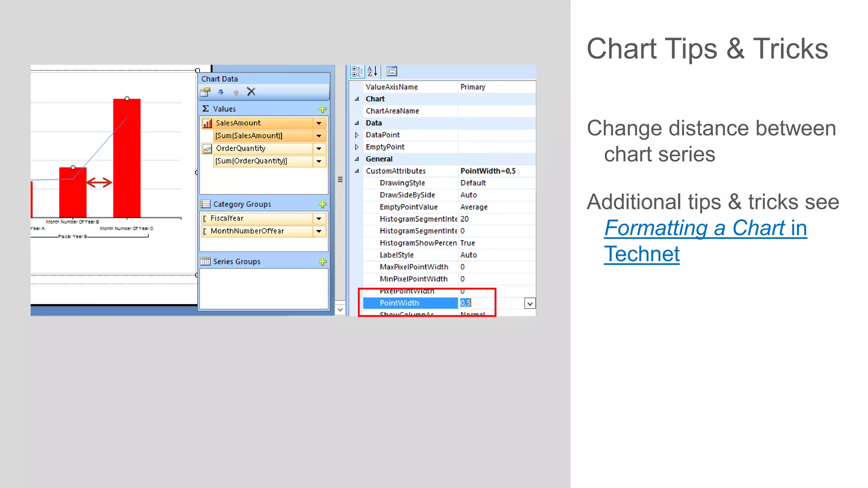Open the MonthNumberOfYear group dropdown arrow
868x488 pixels.
pyautogui.click(x=319, y=231)
